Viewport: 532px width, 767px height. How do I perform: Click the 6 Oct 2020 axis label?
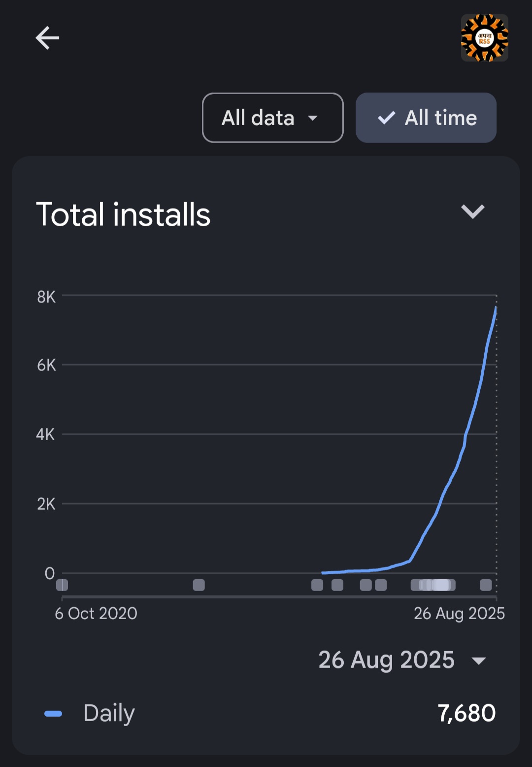click(96, 614)
